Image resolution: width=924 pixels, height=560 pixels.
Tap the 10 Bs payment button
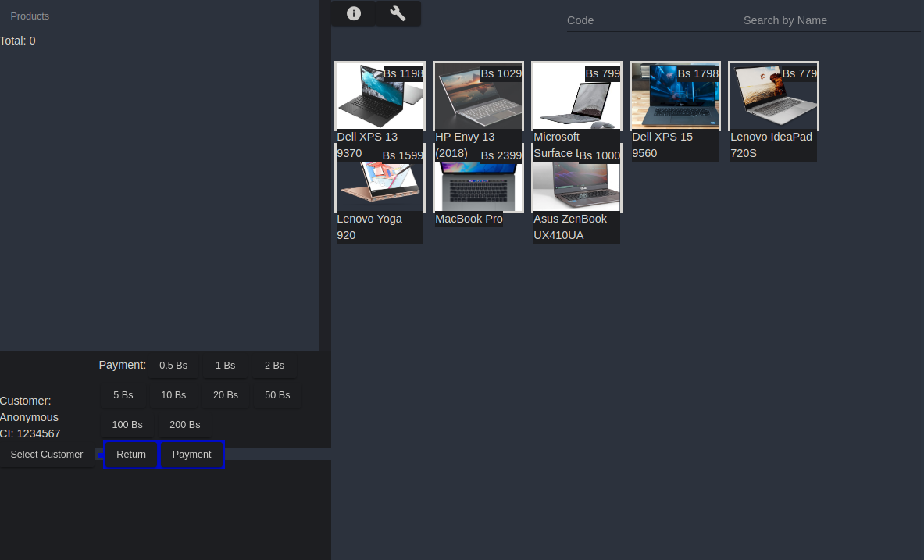point(173,395)
